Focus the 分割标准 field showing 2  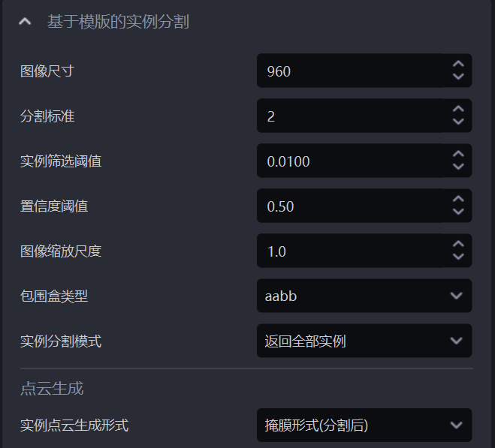click(349, 116)
